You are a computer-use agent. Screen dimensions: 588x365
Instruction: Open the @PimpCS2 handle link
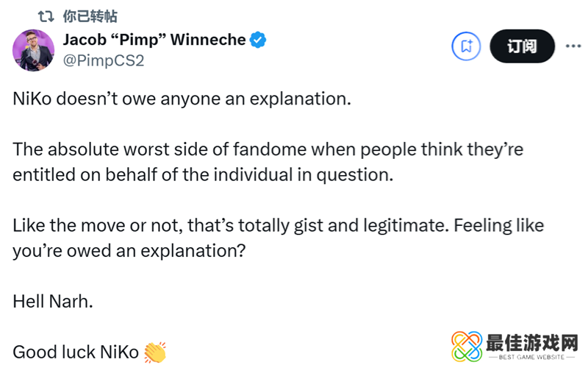[104, 60]
